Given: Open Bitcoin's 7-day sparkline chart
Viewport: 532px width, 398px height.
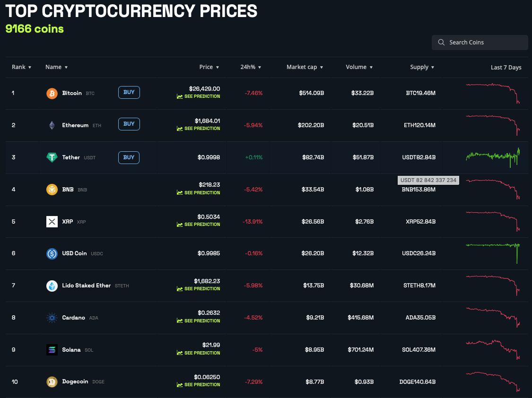Looking at the screenshot, I should [493, 93].
